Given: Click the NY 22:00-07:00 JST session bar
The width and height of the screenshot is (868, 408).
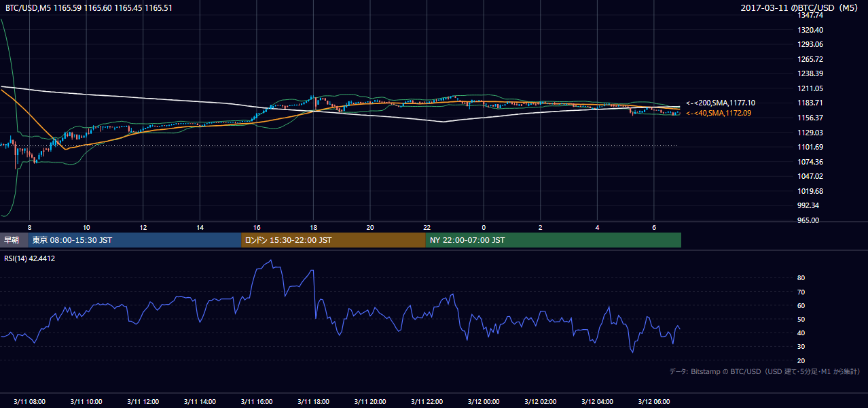Looking at the screenshot, I should click(554, 240).
